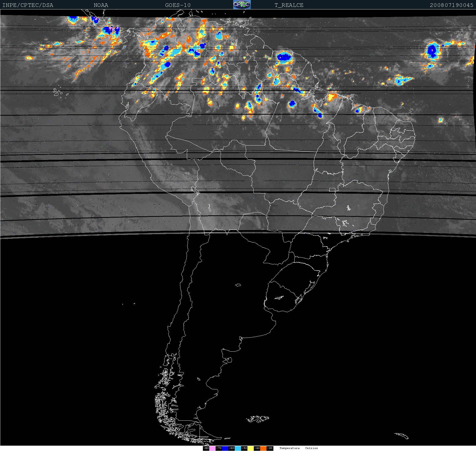Viewport: 476px width, 451px height.
Task: Choose the yellow legend color box
Action: (250, 448)
